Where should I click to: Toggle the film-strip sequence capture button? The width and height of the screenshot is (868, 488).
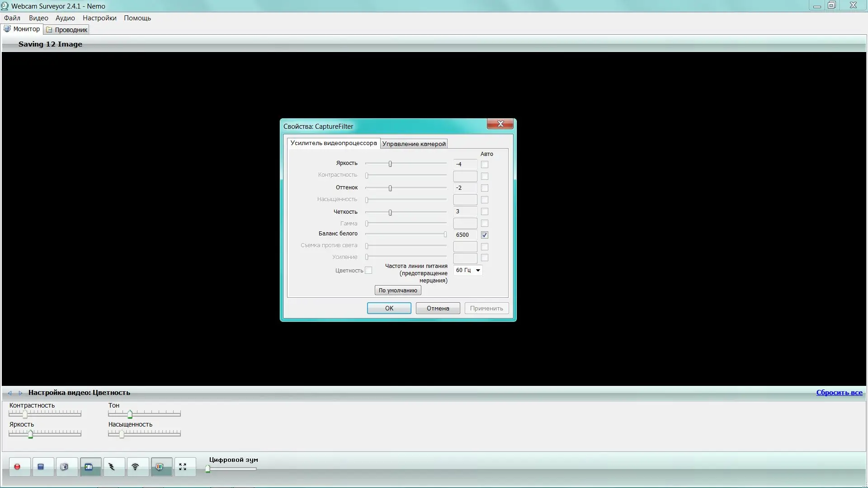(89, 467)
